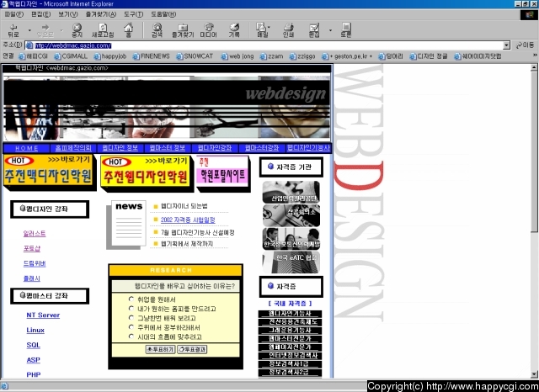Open the 홈피제작의뢰 navigation link
539x392 pixels.
coord(73,148)
